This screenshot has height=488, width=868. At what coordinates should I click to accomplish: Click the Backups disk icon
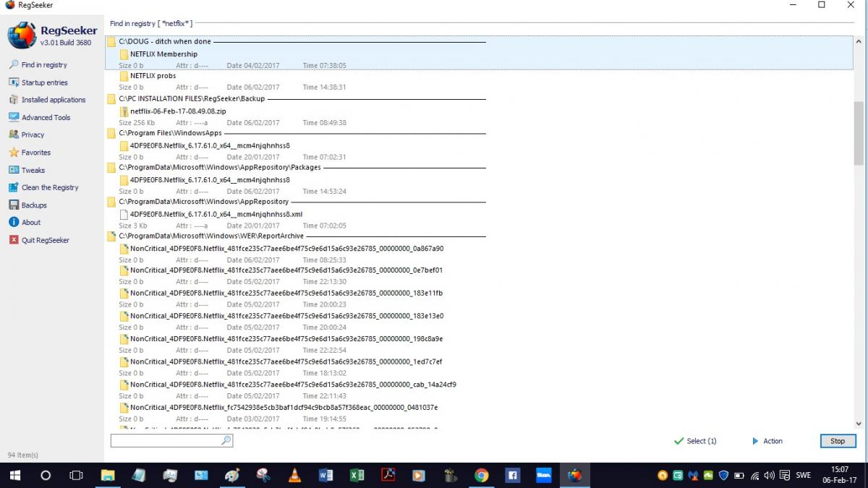(x=14, y=205)
